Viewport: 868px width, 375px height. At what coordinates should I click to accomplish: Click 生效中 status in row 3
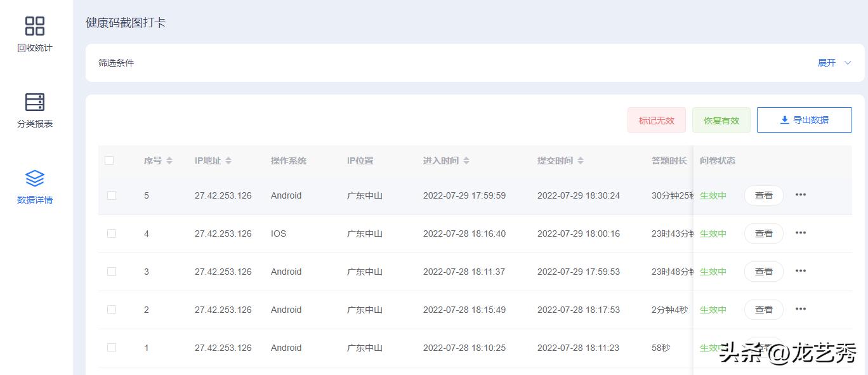[x=713, y=272]
